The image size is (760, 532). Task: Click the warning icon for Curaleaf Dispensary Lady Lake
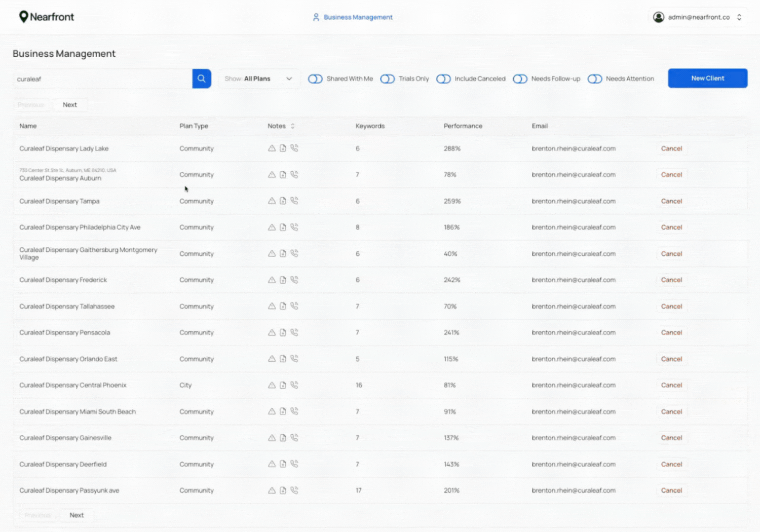pos(272,148)
